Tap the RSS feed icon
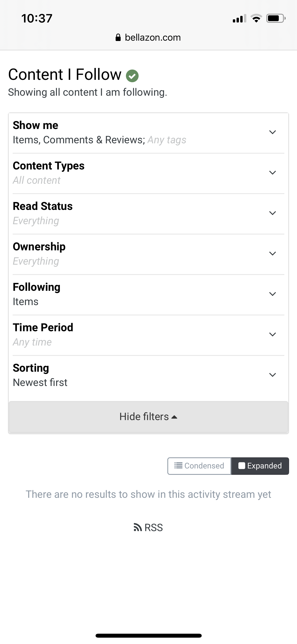Image resolution: width=297 pixels, height=644 pixels. tap(138, 527)
